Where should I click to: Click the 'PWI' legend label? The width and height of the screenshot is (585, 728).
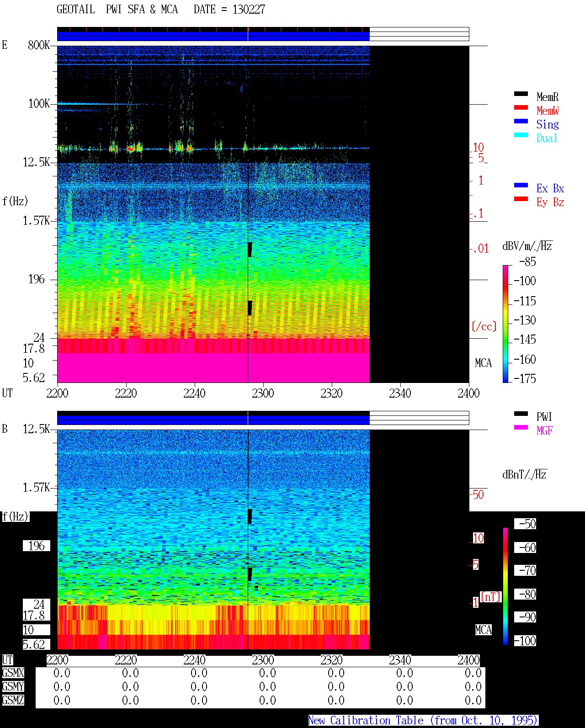[544, 417]
